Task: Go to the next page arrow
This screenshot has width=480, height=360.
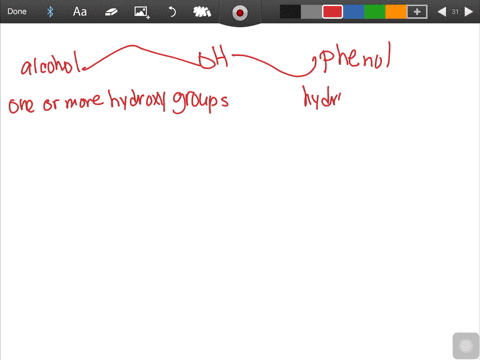Action: (469, 12)
